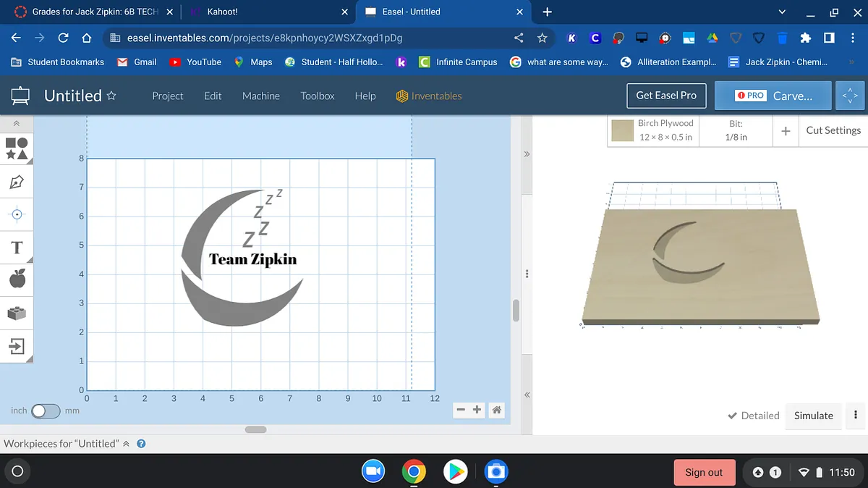Select the Pen drawing tool
The width and height of the screenshot is (868, 488).
pos(17,182)
